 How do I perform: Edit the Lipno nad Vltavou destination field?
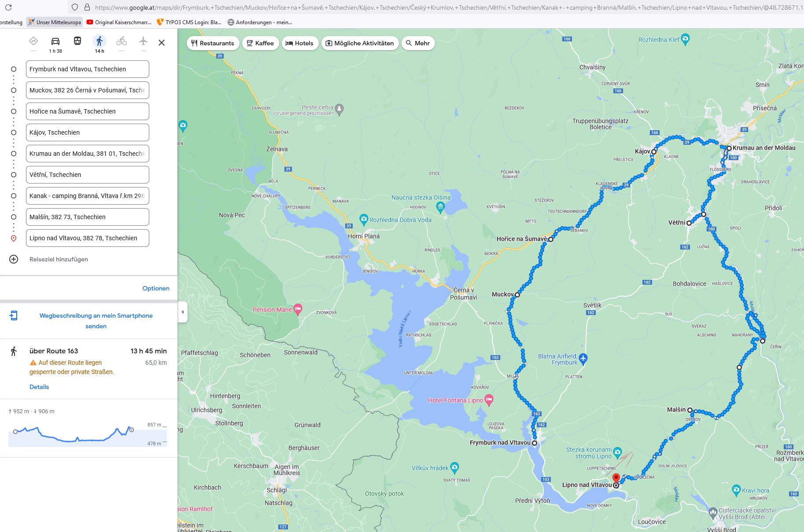pyautogui.click(x=88, y=238)
